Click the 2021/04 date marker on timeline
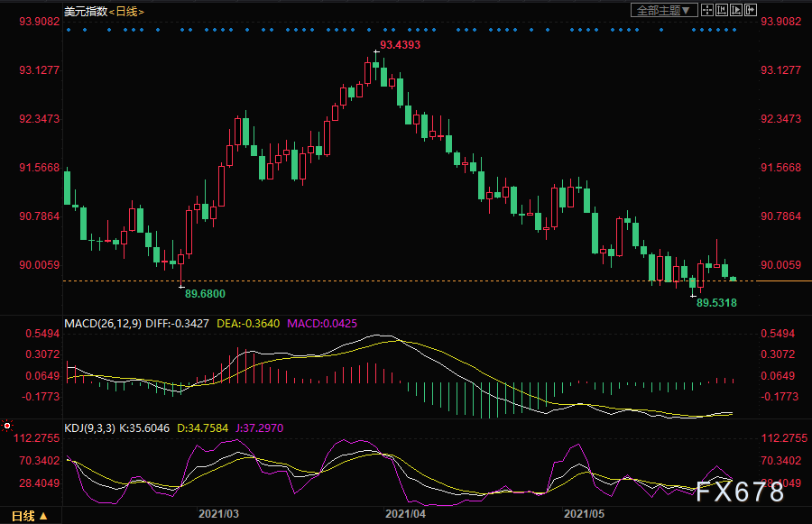The height and width of the screenshot is (524, 812). (x=405, y=514)
